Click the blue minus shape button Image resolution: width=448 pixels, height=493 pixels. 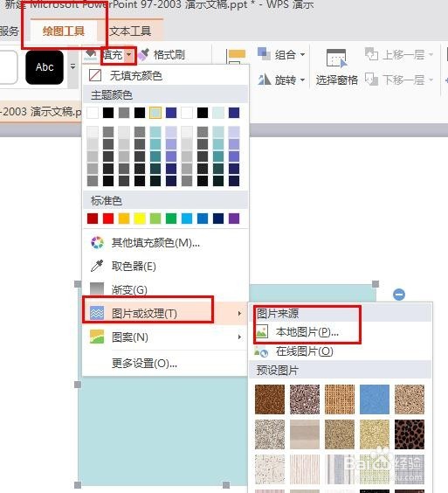coord(399,295)
